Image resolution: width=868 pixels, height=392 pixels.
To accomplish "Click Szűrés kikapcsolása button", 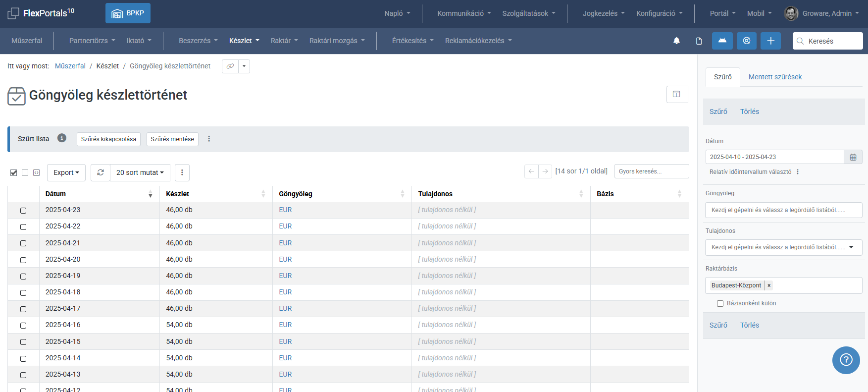I will [x=108, y=139].
